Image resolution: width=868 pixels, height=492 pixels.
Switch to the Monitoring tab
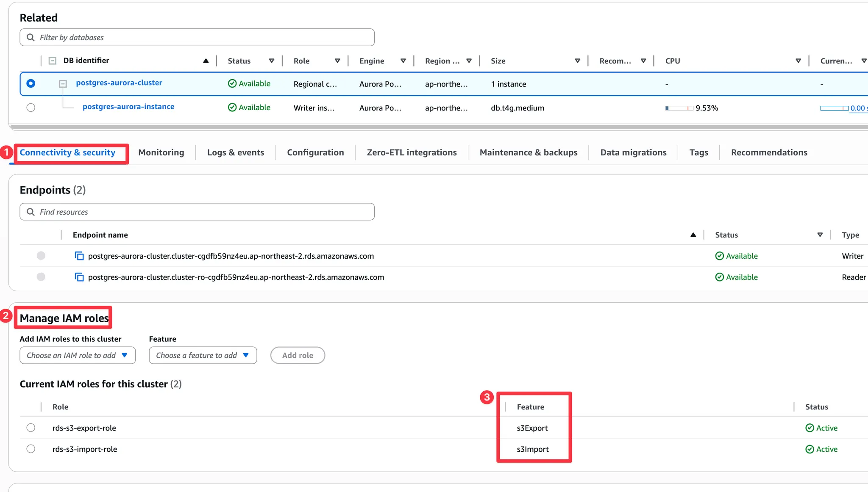click(x=161, y=152)
